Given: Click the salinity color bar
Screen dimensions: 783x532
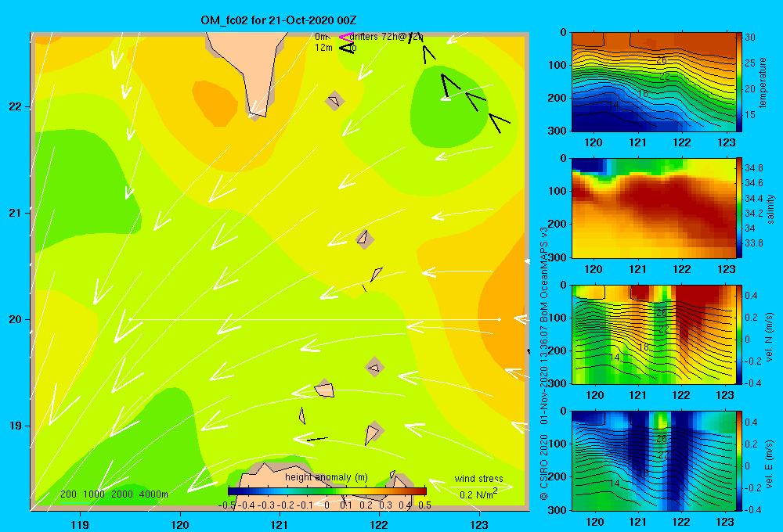Looking at the screenshot, I should point(739,208).
